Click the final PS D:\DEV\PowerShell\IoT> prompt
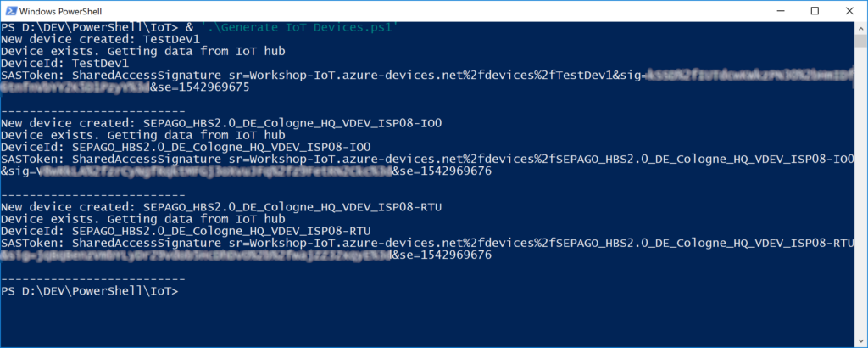This screenshot has width=868, height=348. pos(90,291)
